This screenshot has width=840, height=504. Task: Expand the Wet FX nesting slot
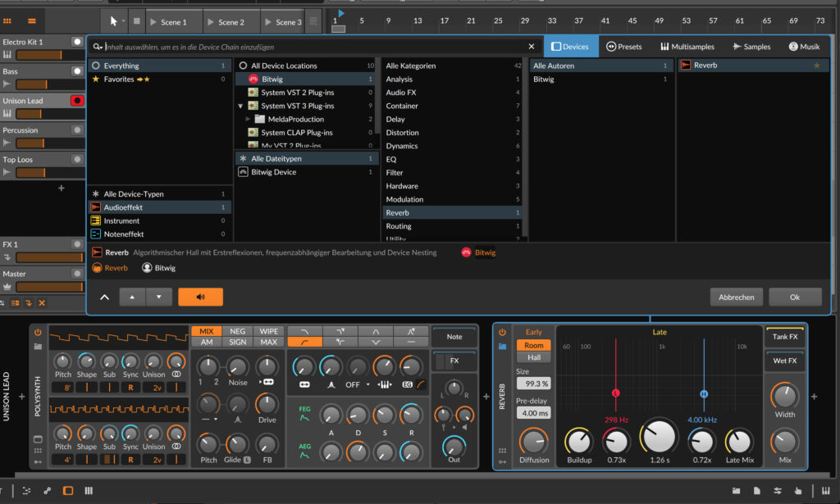[x=785, y=361]
